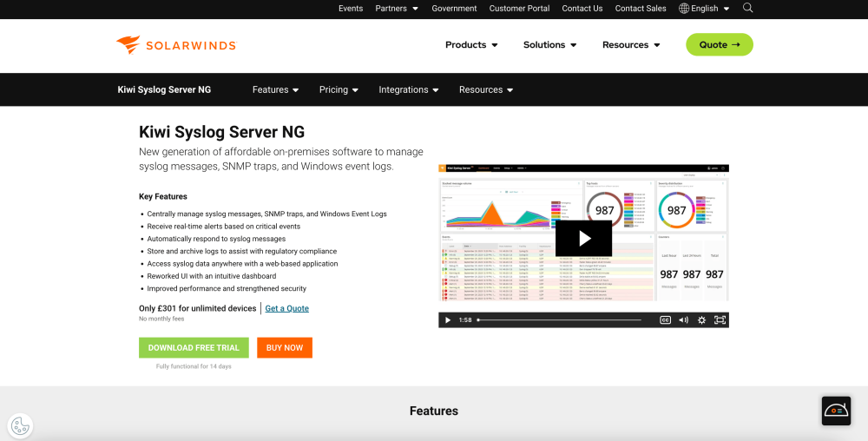Click the 1:58 video duration label

coord(465,319)
